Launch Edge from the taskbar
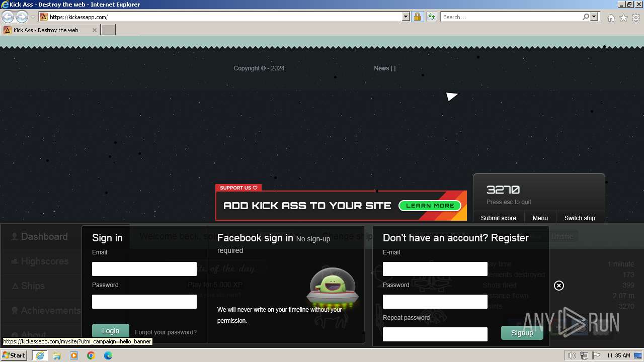644x362 pixels. pos(108,355)
